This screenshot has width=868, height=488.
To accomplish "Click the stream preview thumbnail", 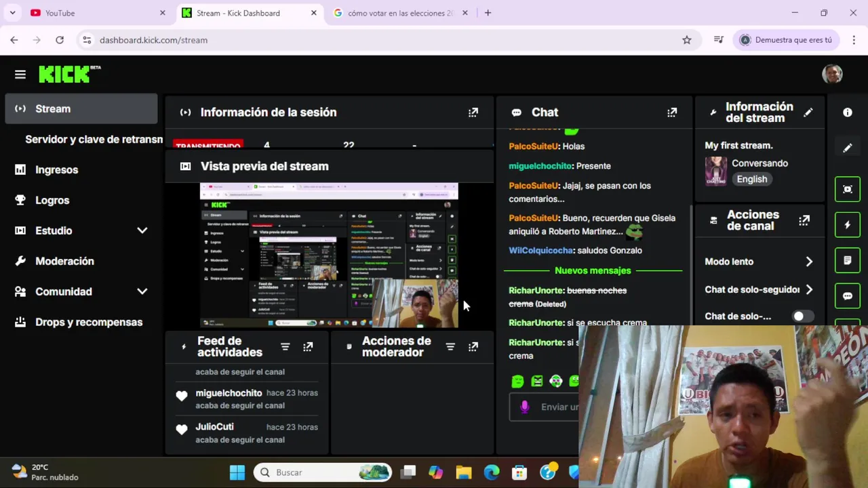I will click(x=329, y=256).
